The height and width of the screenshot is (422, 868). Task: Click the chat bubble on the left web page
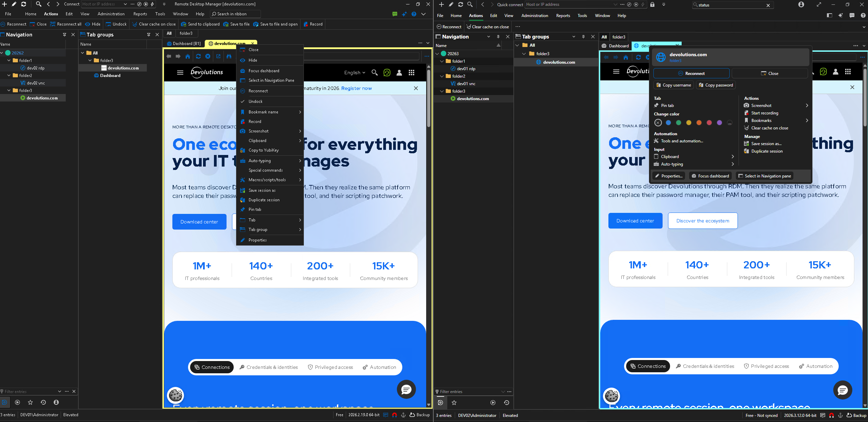click(406, 389)
